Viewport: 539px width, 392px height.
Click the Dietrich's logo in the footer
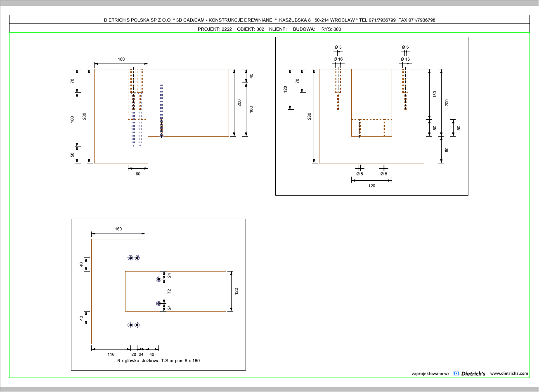(x=469, y=373)
